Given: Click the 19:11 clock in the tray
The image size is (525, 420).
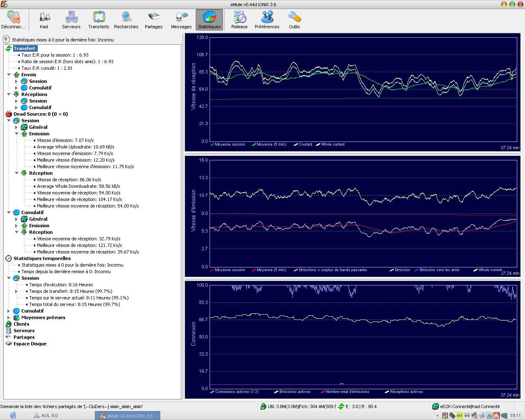Looking at the screenshot, I should point(516,415).
